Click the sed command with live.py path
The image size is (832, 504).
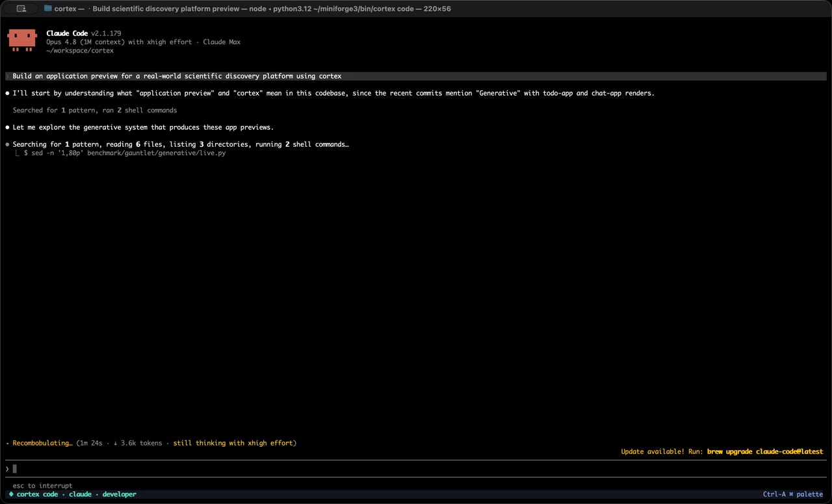[x=124, y=153]
